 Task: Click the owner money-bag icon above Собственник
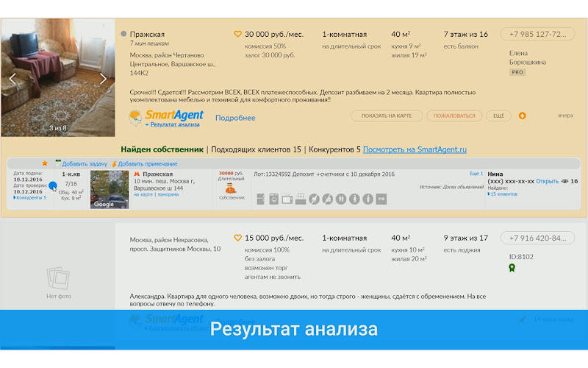coord(231,188)
